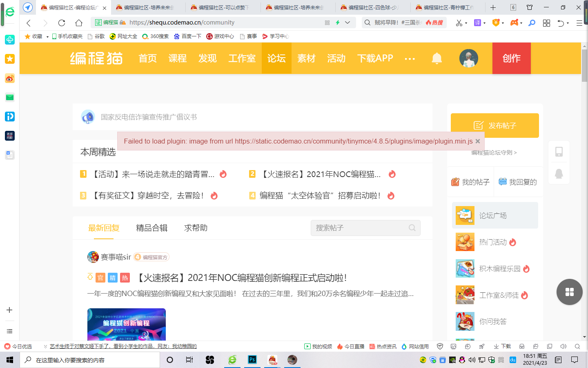Open the extensions grid icon in the browser toolbar
This screenshot has height=368, width=588.
click(546, 23)
